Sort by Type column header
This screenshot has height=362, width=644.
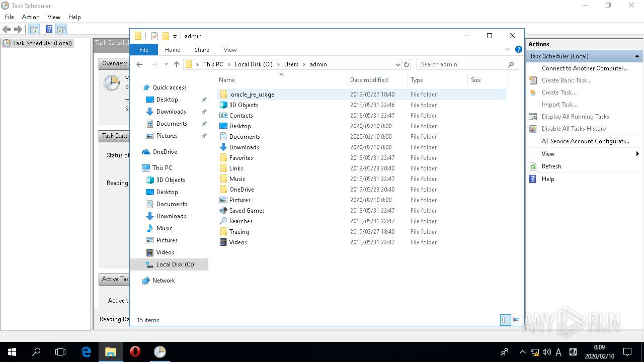tap(437, 80)
